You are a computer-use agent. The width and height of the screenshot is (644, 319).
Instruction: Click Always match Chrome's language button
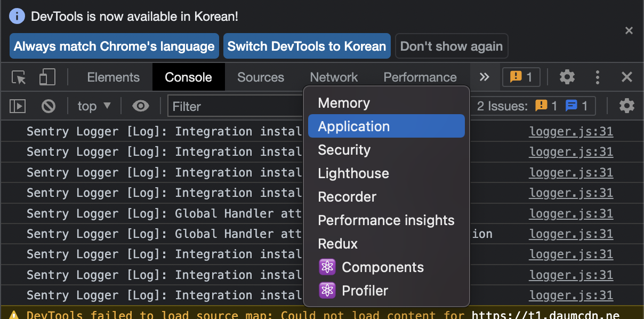[x=114, y=46]
